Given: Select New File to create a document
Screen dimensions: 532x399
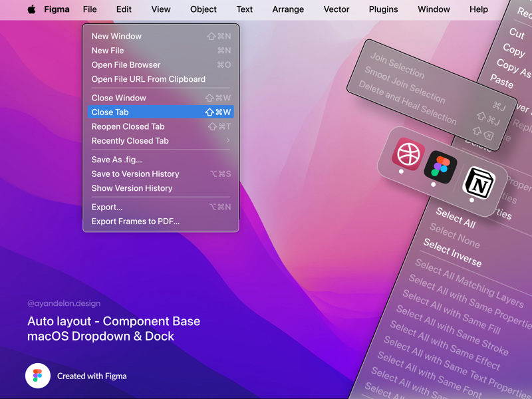Looking at the screenshot, I should (108, 50).
